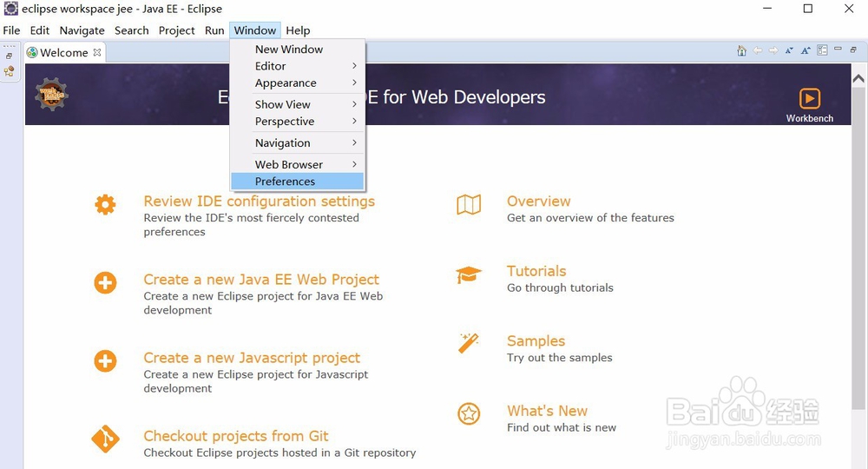868x469 pixels.
Task: Open the Edit menu
Action: [x=40, y=30]
